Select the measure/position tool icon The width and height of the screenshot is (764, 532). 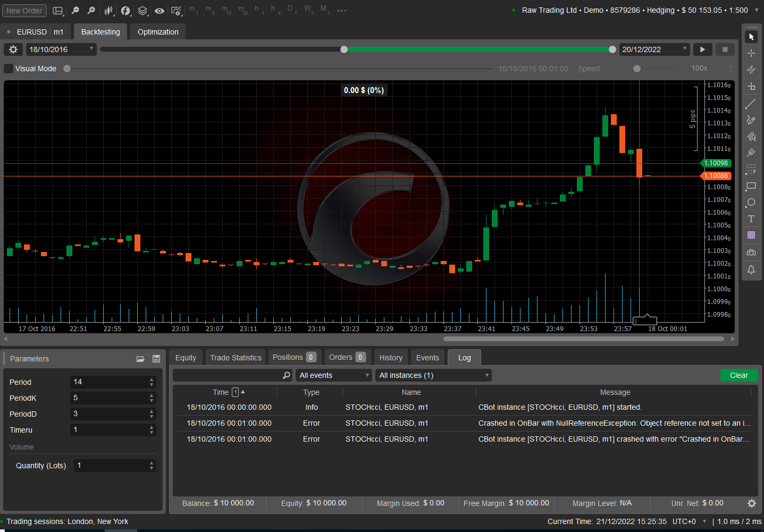(x=751, y=86)
